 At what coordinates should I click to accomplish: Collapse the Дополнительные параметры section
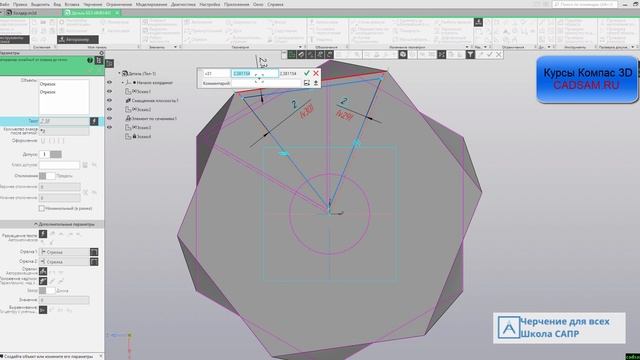36,224
